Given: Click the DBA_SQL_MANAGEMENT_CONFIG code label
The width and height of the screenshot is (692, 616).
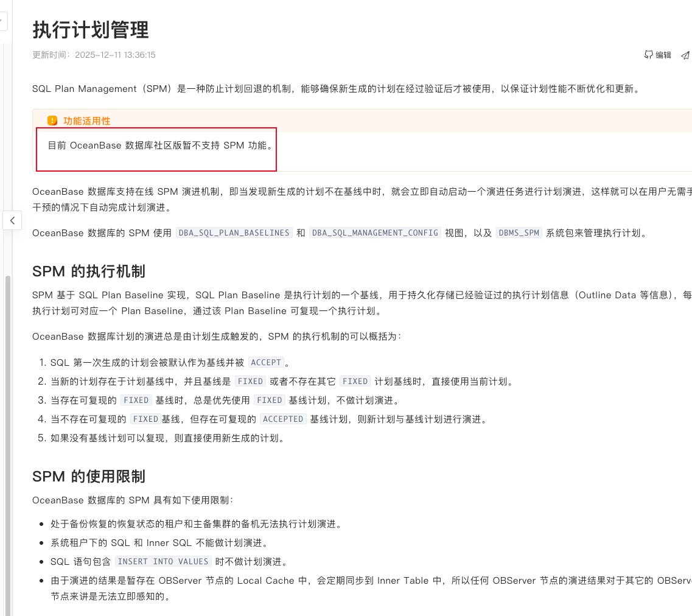Looking at the screenshot, I should pyautogui.click(x=375, y=233).
